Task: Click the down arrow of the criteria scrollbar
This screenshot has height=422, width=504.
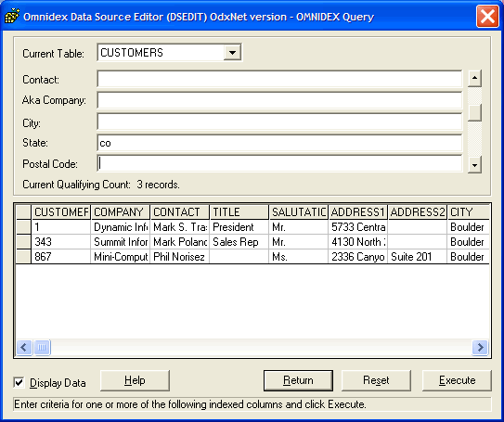Action: click(x=474, y=165)
